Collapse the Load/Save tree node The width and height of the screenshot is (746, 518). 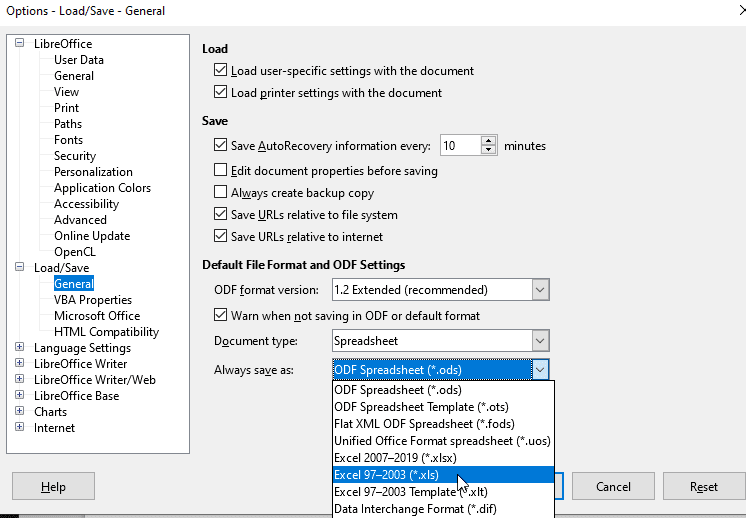pos(20,267)
